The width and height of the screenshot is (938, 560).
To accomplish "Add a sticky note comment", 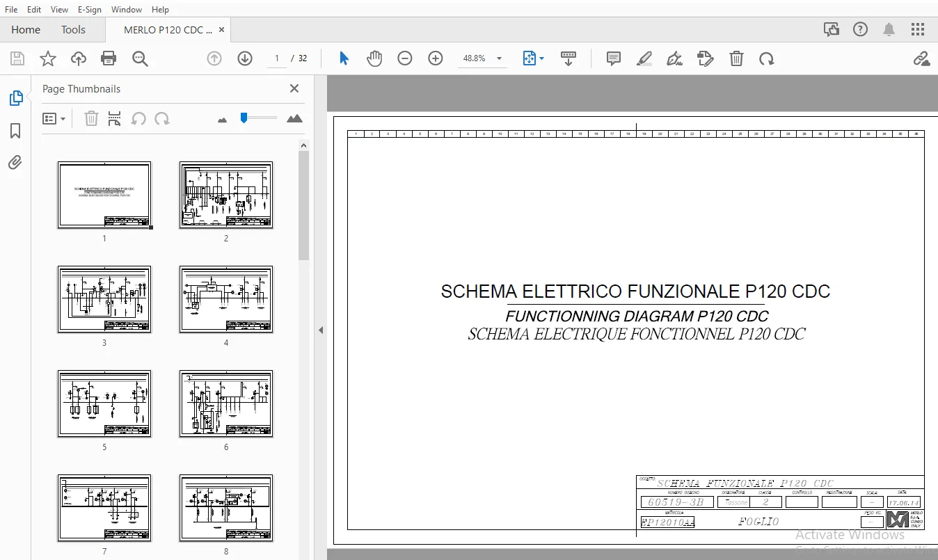I will (613, 59).
